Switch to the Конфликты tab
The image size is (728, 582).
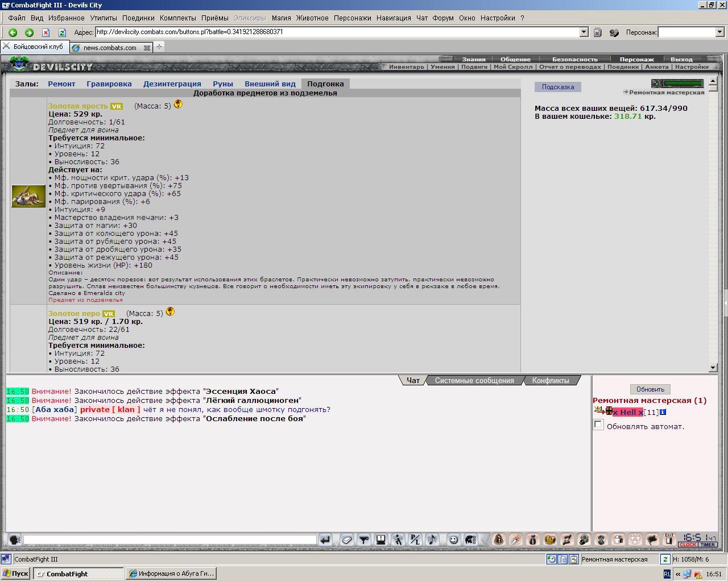pos(551,380)
